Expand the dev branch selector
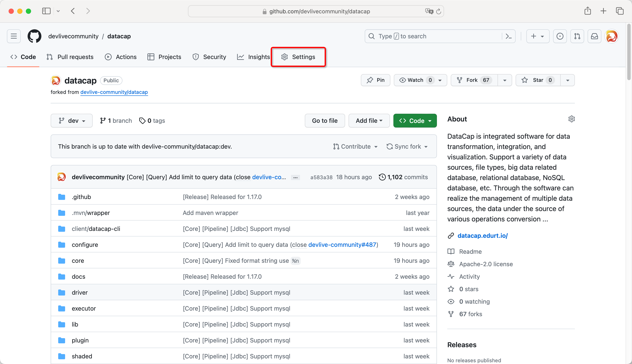The height and width of the screenshot is (364, 632). [x=72, y=121]
